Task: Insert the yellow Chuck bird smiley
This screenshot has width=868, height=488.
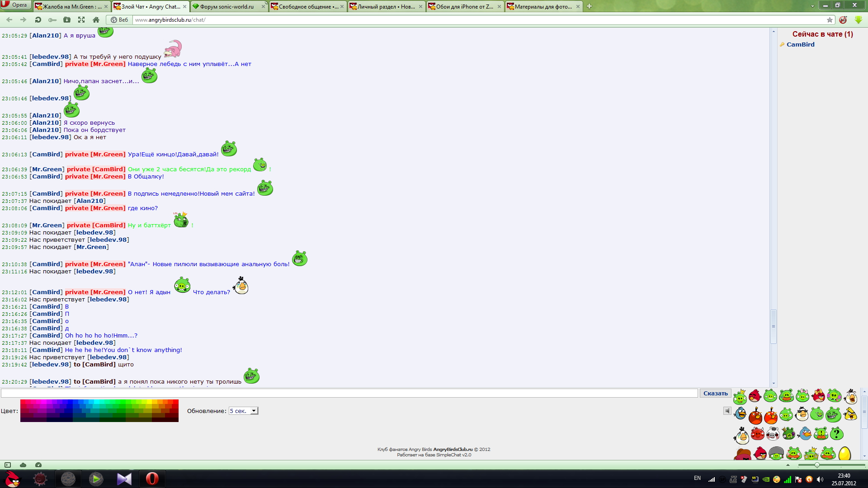Action: pos(850,414)
